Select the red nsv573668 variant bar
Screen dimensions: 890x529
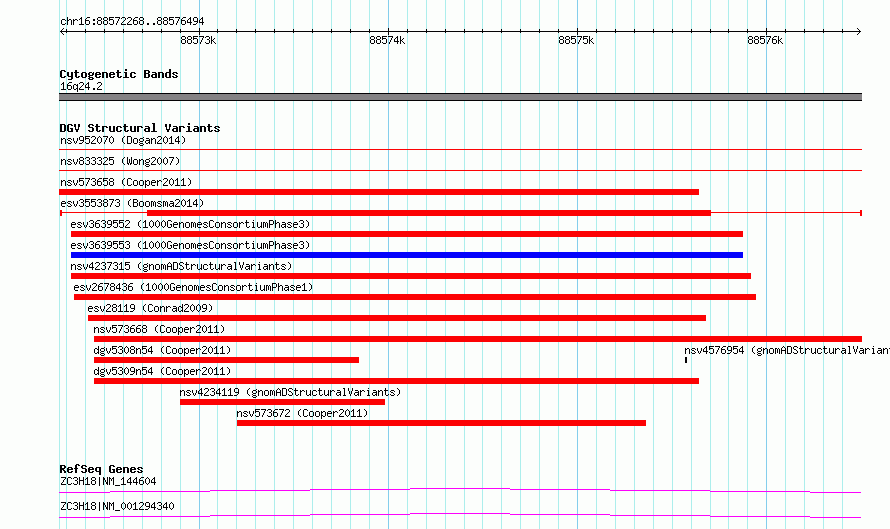(x=478, y=339)
